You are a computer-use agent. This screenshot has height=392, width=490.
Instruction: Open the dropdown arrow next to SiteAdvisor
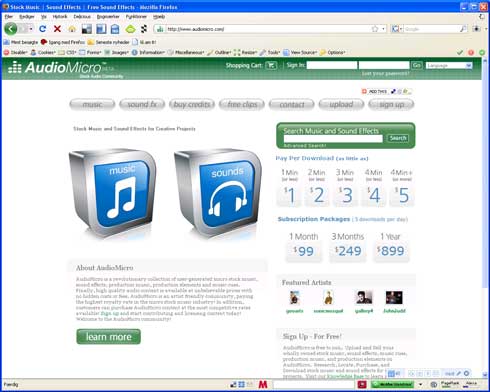420,385
